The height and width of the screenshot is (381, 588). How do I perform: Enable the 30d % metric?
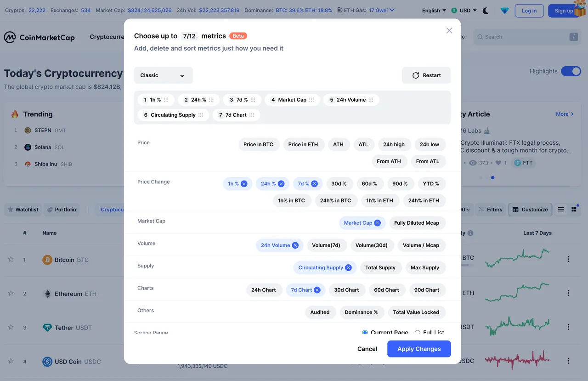(x=339, y=184)
